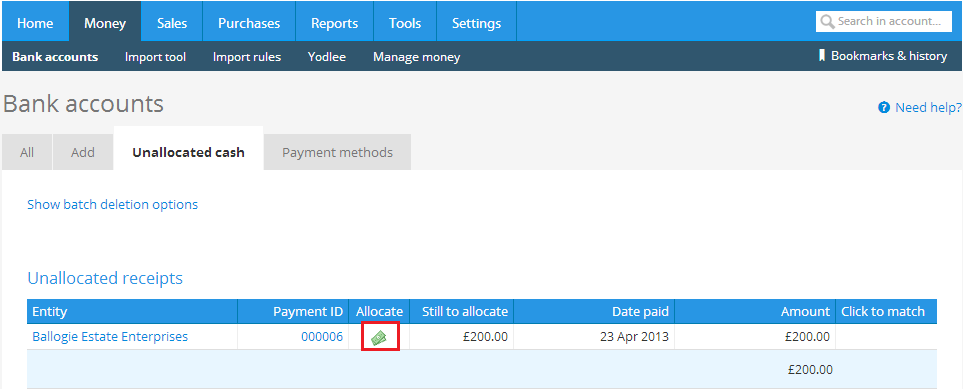Open the Purchases menu
This screenshot has width=963, height=389.
(x=249, y=23)
